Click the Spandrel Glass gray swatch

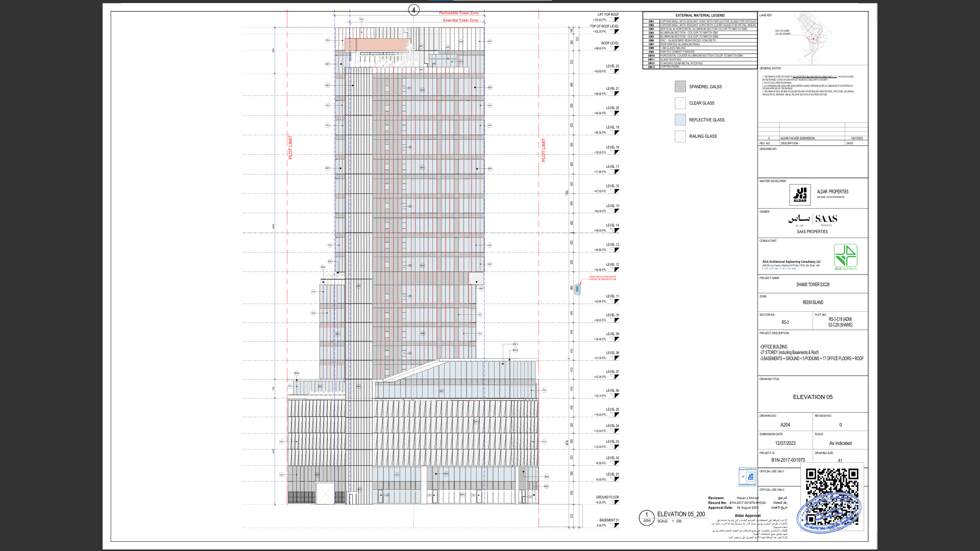tap(680, 87)
